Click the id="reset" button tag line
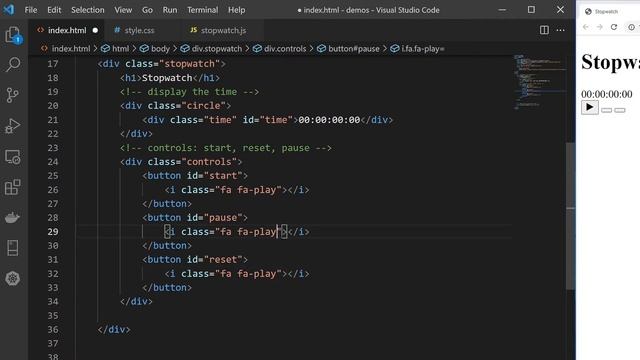The height and width of the screenshot is (360, 640). [195, 260]
